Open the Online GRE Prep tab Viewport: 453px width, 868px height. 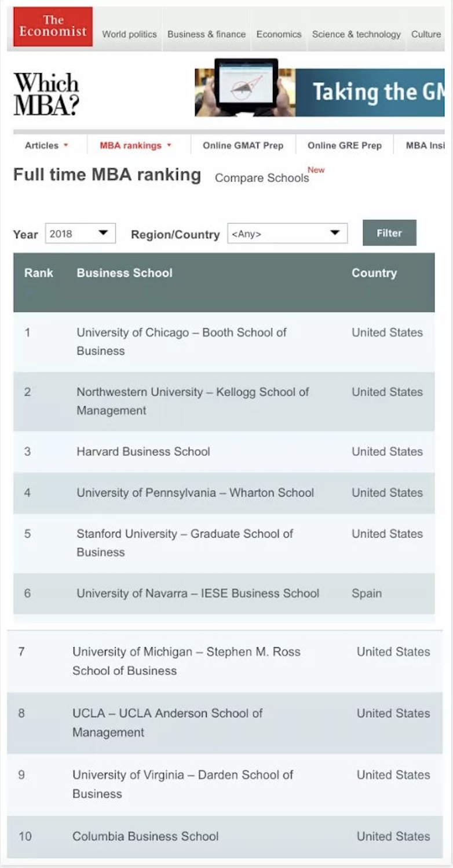[x=344, y=145]
